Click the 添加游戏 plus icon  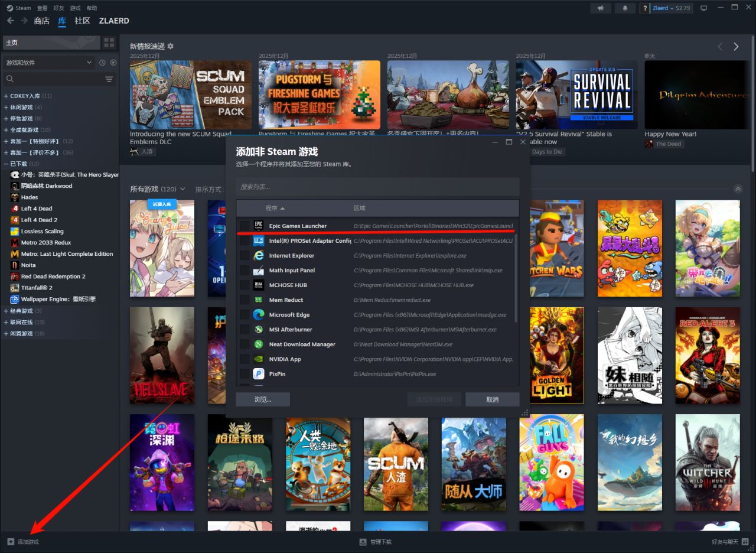pos(10,542)
